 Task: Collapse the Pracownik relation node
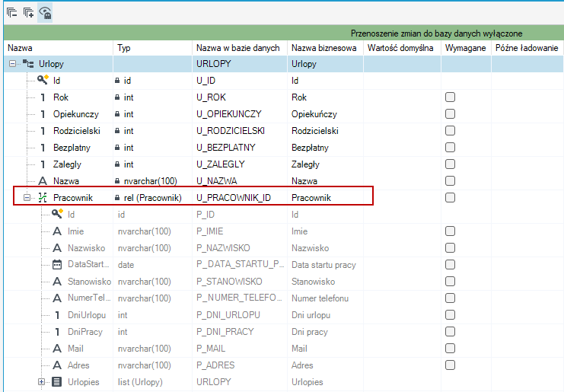tap(27, 197)
